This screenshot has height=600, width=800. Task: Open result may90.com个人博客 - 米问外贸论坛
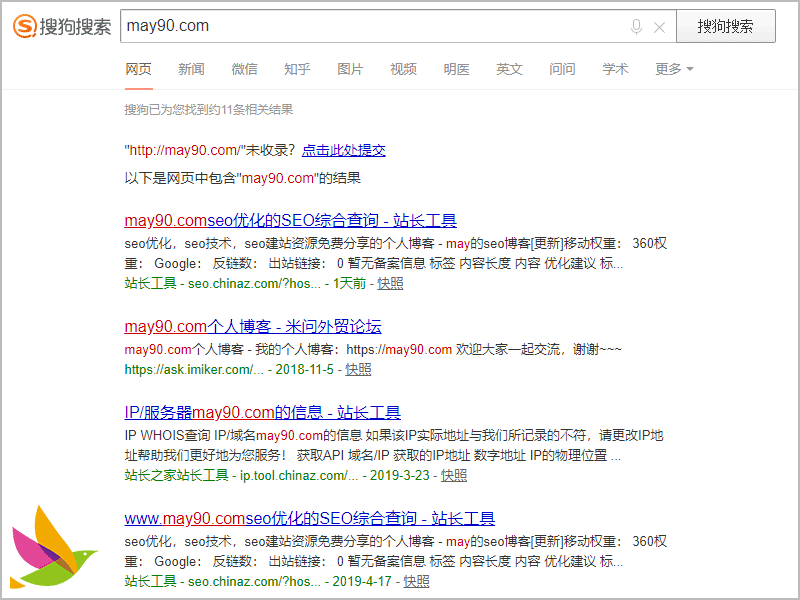[253, 327]
